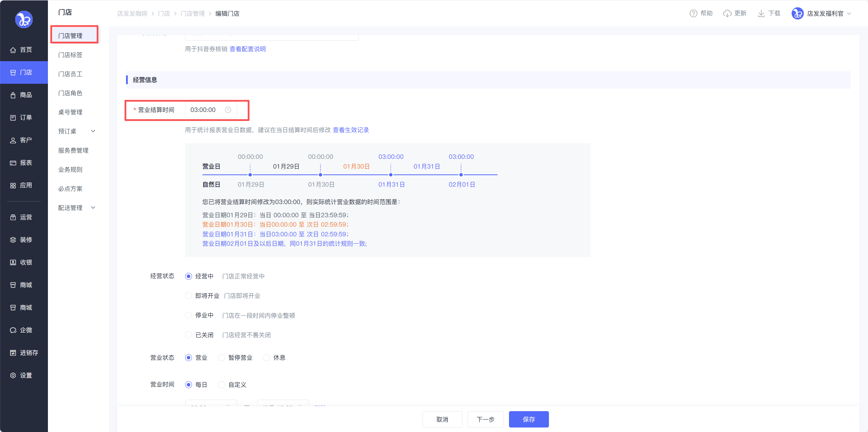Click the 帮助 help question-mark icon
The image size is (868, 432).
693,14
